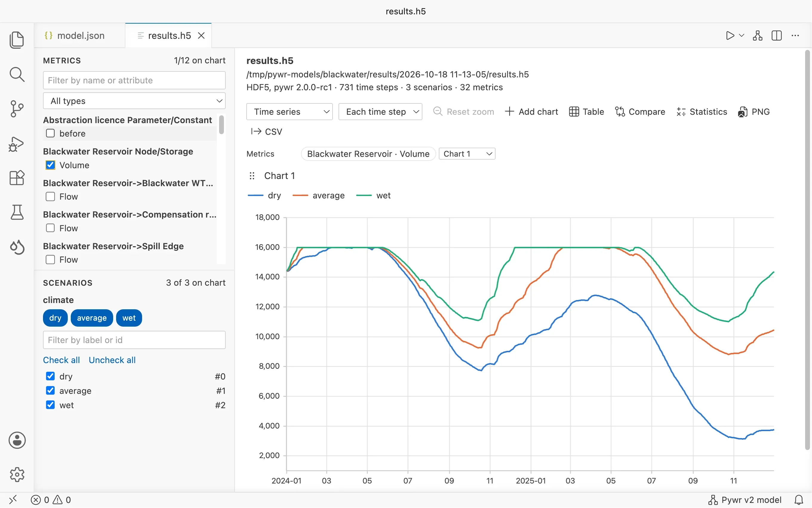Open the Extensions view icon
Screen dimensions: 812x508
[x=17, y=178]
